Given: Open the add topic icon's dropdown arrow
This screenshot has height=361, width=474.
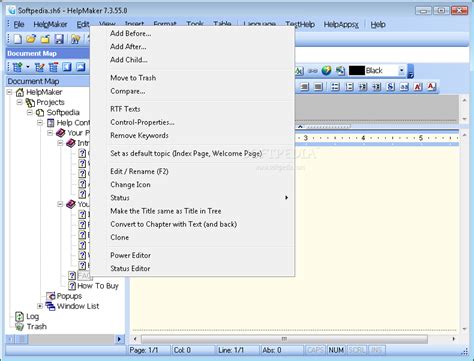Looking at the screenshot, I should [x=28, y=68].
